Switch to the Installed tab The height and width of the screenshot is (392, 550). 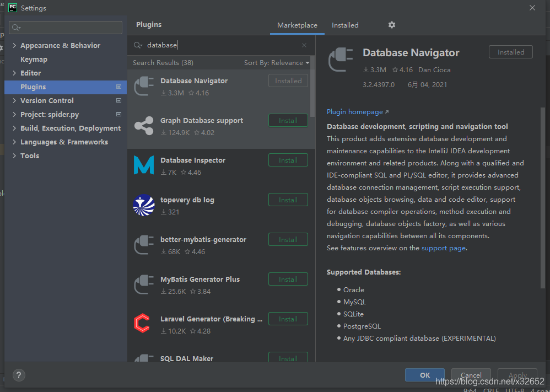pos(345,25)
